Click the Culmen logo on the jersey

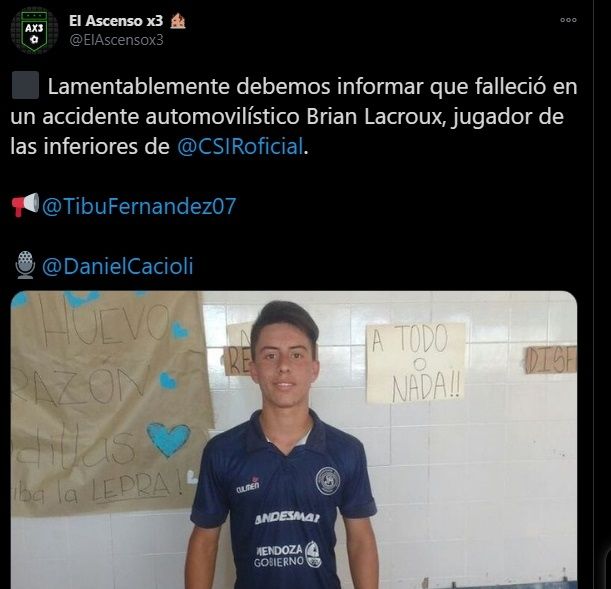point(248,485)
